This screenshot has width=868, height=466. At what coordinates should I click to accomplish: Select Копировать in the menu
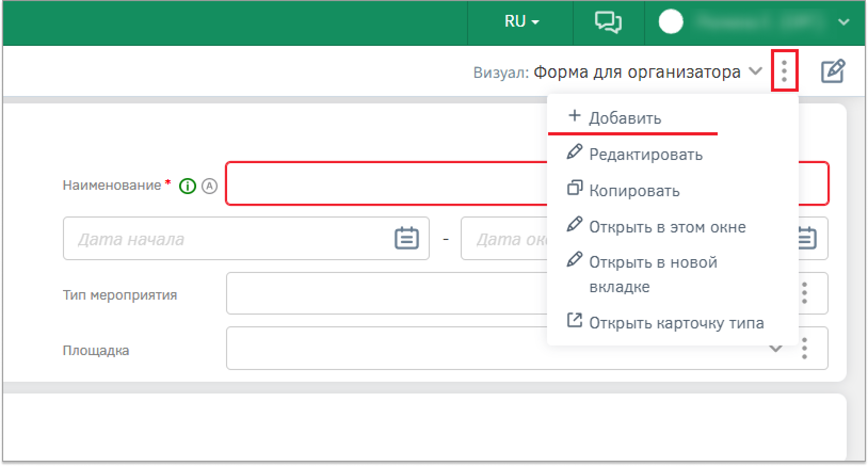(x=673, y=190)
